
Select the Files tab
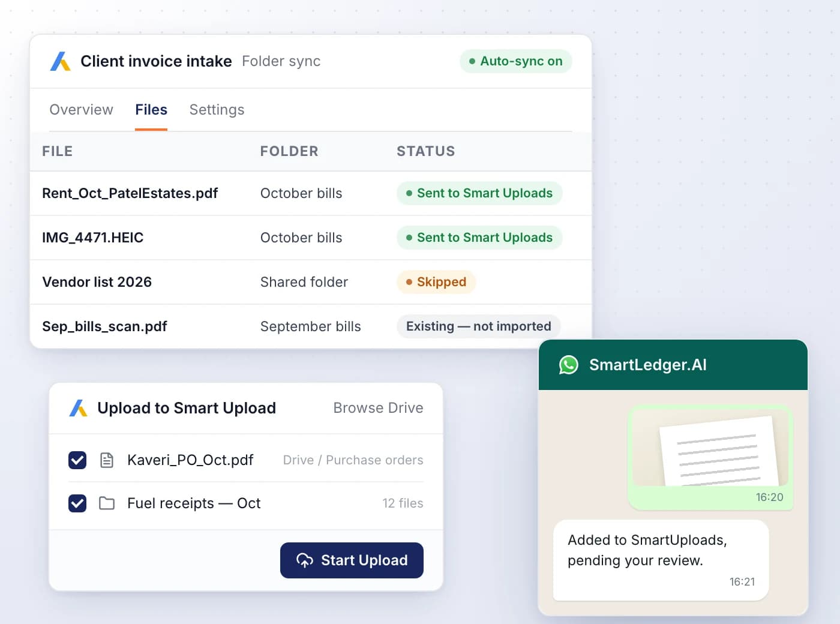tap(151, 110)
